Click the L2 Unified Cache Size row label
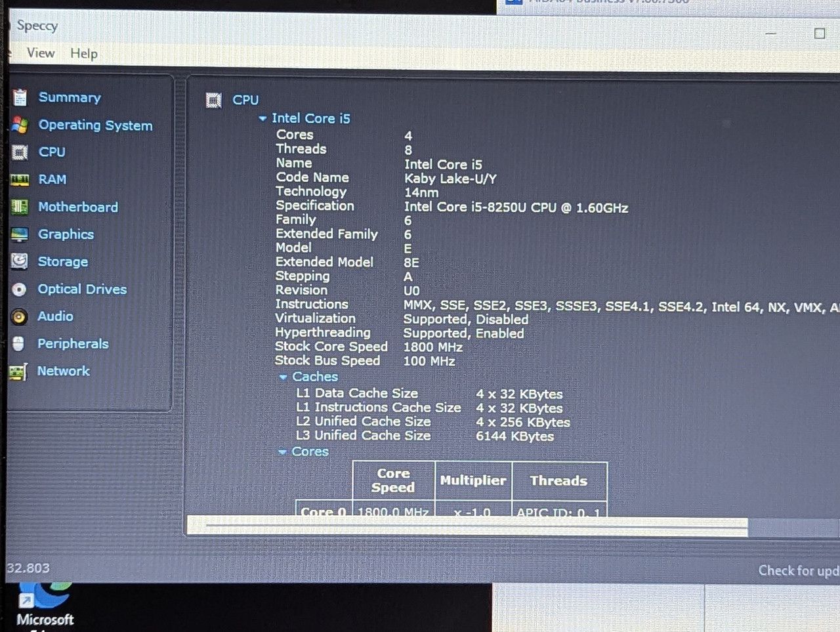 [x=364, y=421]
